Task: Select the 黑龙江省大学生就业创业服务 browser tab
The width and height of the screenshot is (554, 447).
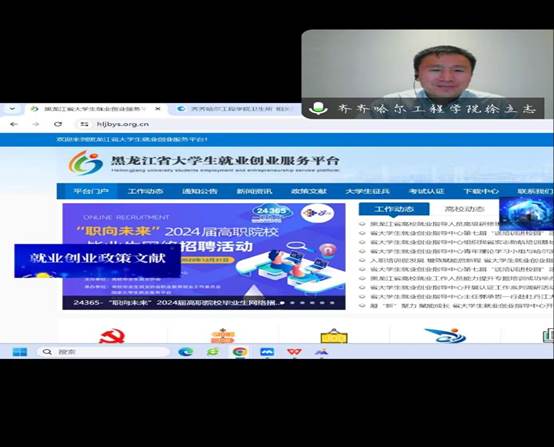Action: pos(95,109)
